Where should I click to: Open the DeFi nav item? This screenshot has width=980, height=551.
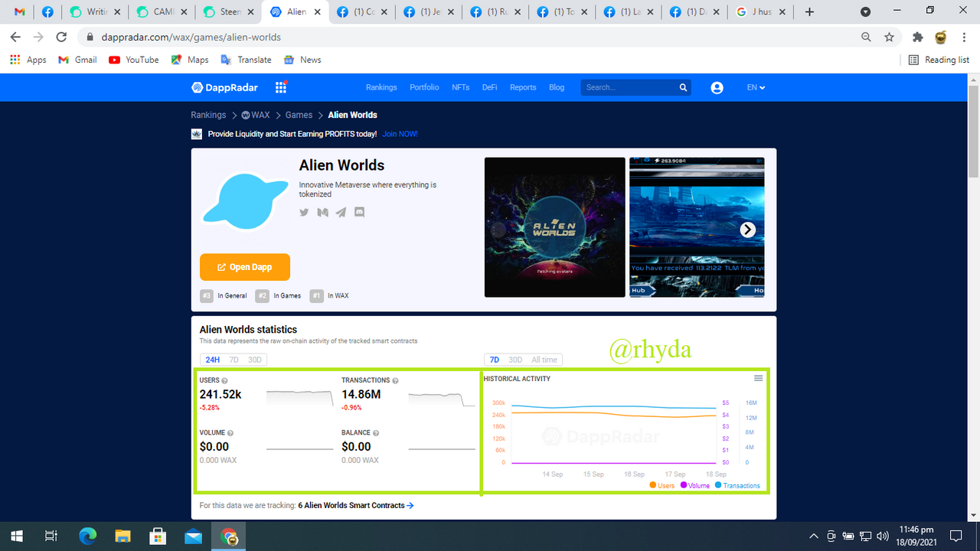(489, 87)
